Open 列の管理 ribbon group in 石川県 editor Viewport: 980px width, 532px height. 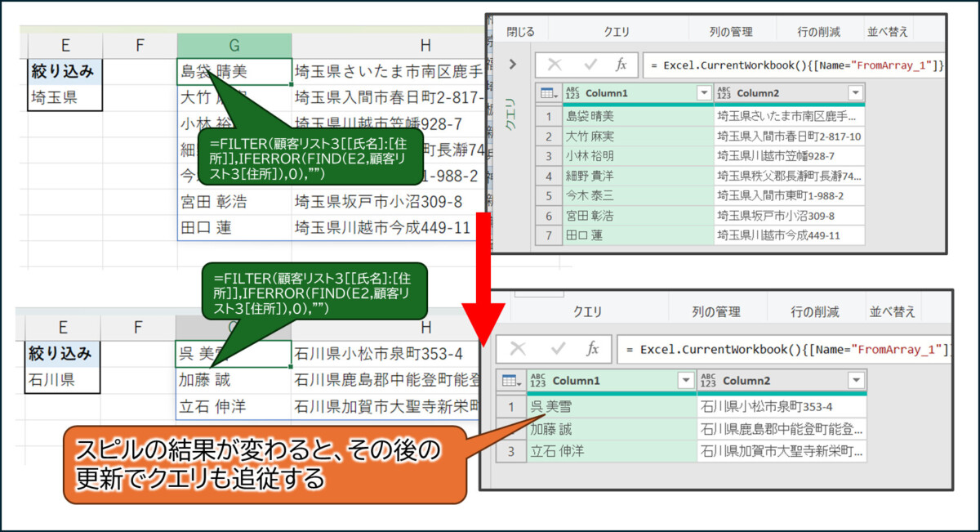tap(716, 312)
